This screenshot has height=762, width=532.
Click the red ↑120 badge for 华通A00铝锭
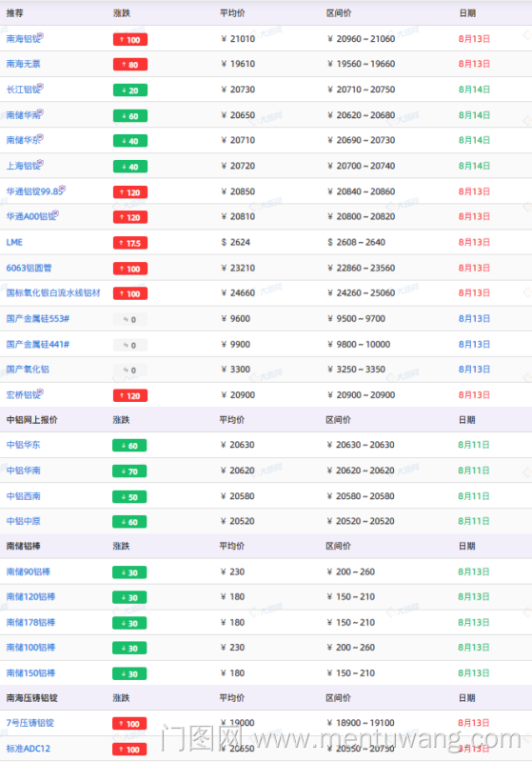coord(130,217)
